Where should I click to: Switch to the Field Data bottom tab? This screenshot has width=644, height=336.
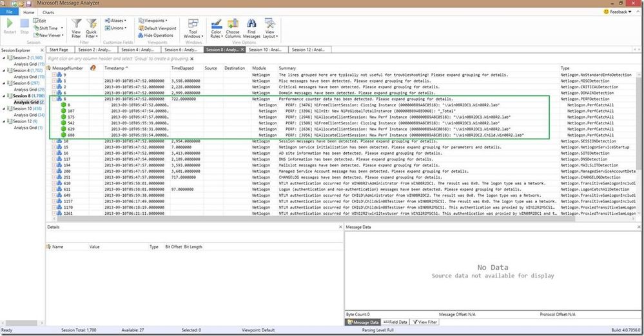click(395, 322)
